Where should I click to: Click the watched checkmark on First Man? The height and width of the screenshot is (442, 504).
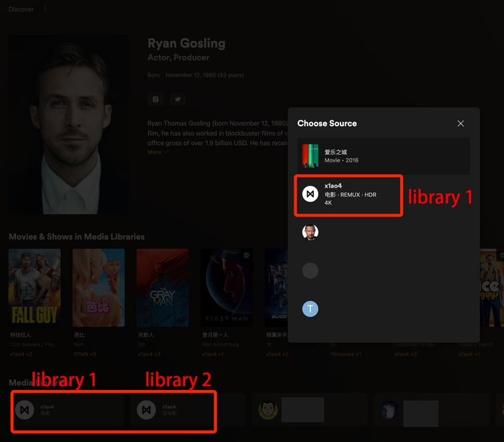click(246, 255)
